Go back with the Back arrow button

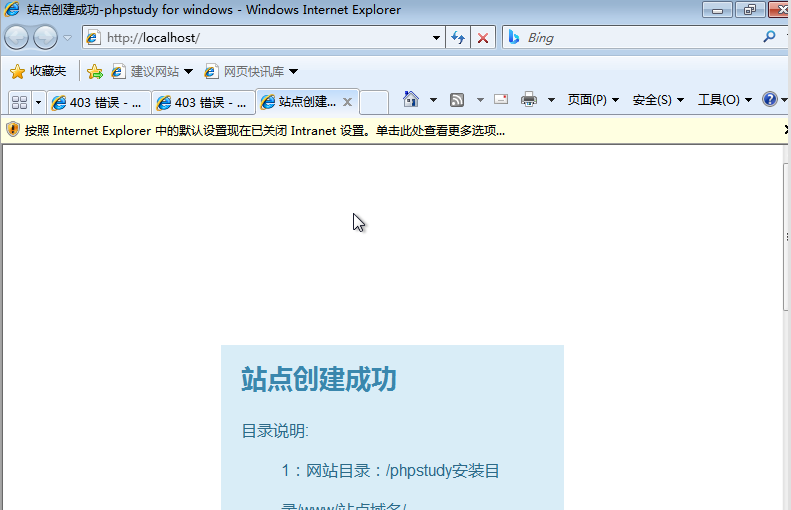coord(16,38)
